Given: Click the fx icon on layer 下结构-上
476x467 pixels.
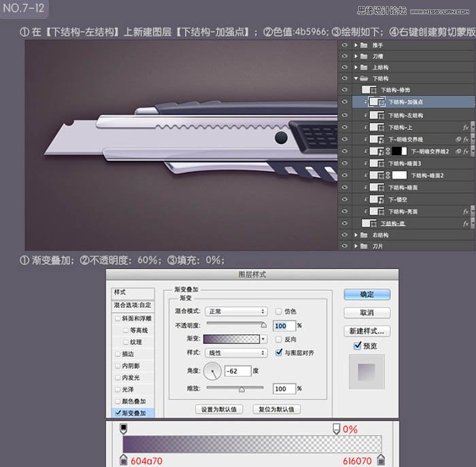Looking at the screenshot, I should point(466,127).
